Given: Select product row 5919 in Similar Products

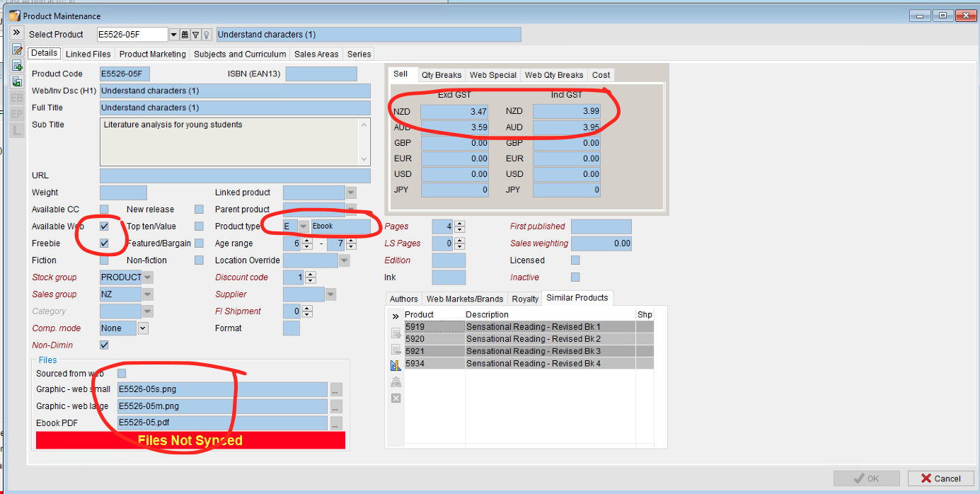Looking at the screenshot, I should tap(529, 327).
